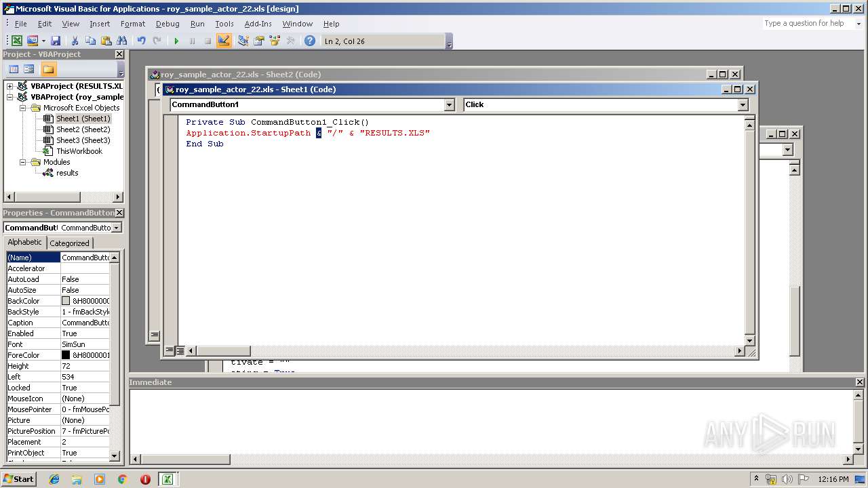Toggle Folders view in Project panel
This screenshot has height=488, width=868.
[x=48, y=69]
